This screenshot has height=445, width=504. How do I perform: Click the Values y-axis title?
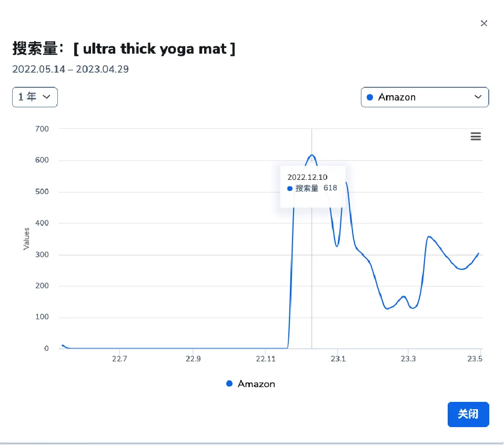26,238
